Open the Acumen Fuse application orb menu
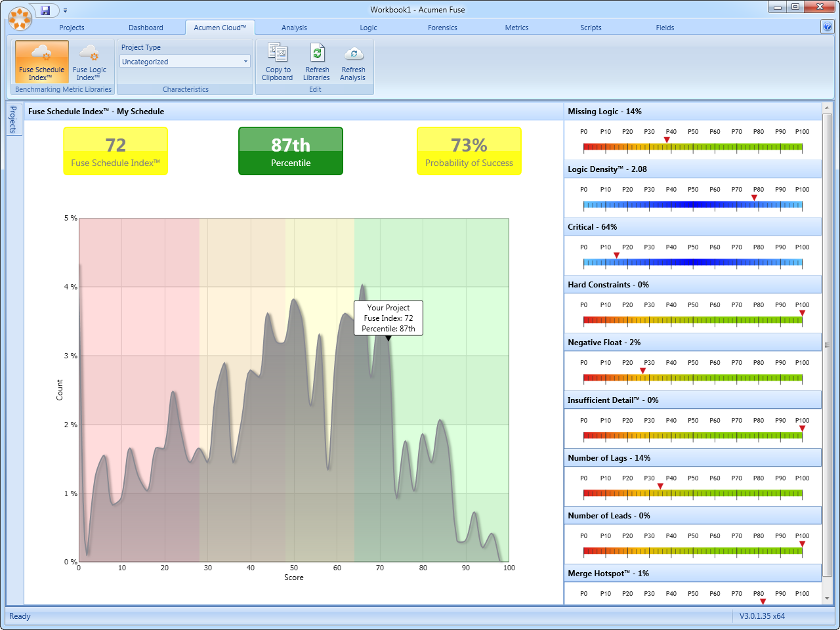This screenshot has height=630, width=840. point(20,18)
